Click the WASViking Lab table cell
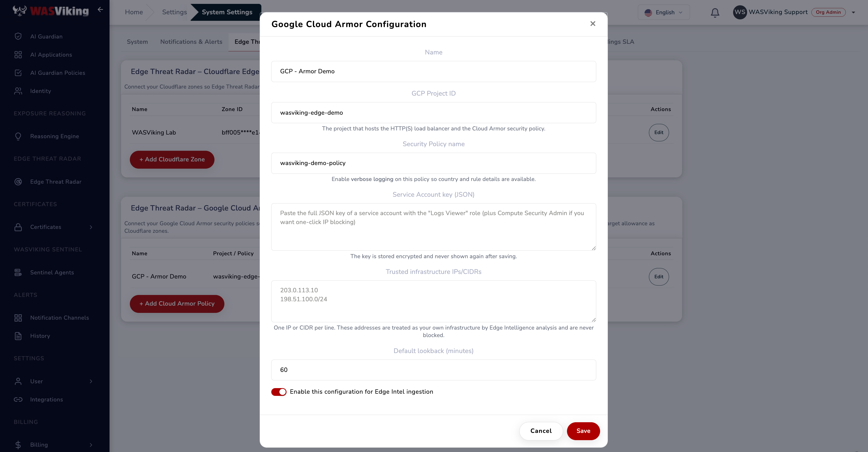 coord(154,133)
